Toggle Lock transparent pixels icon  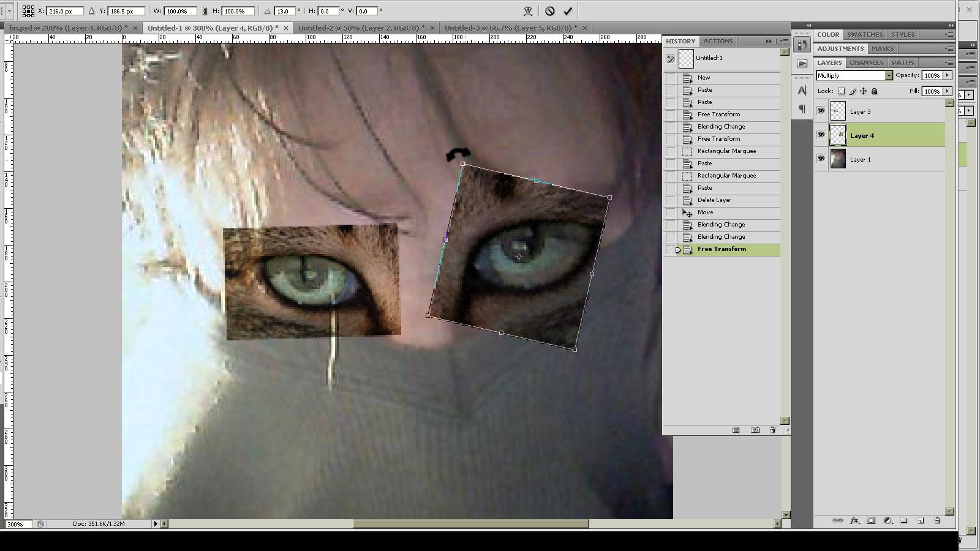tap(841, 91)
